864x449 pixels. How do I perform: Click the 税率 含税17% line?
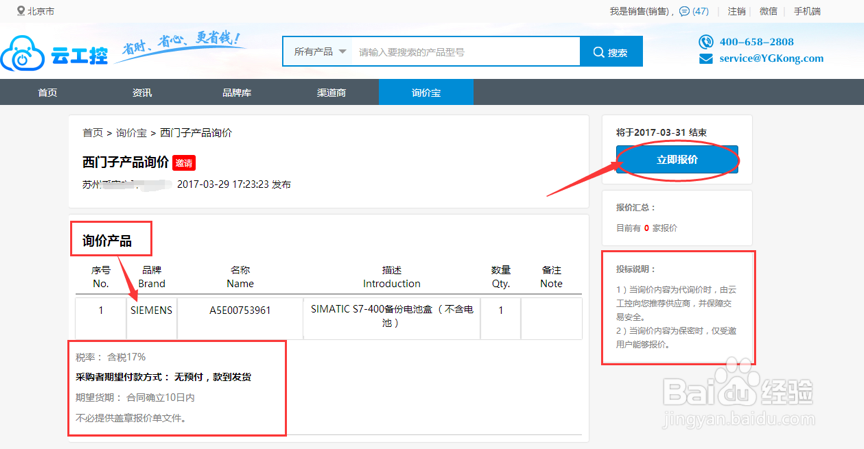pyautogui.click(x=111, y=357)
